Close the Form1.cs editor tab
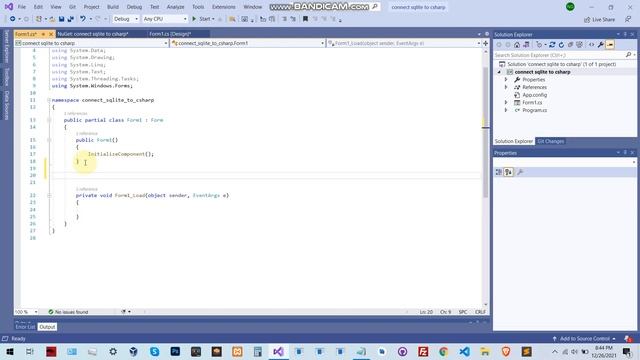Viewport: 640px width, 360px height. click(51, 34)
